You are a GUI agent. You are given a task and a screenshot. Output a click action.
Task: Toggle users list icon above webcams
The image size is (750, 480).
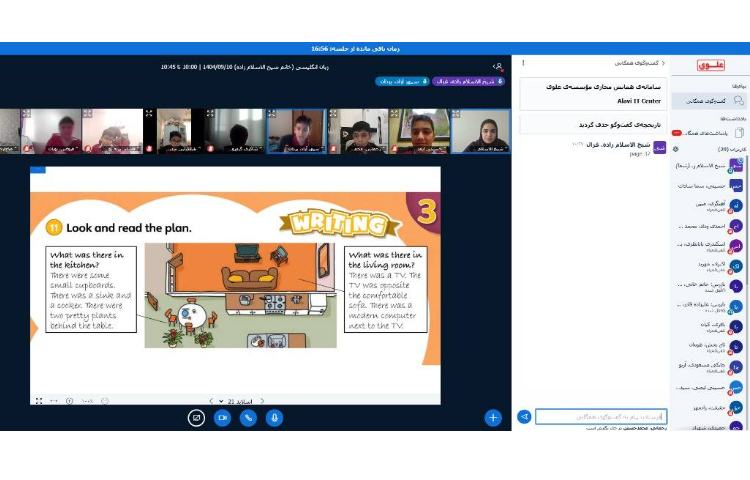point(497,67)
